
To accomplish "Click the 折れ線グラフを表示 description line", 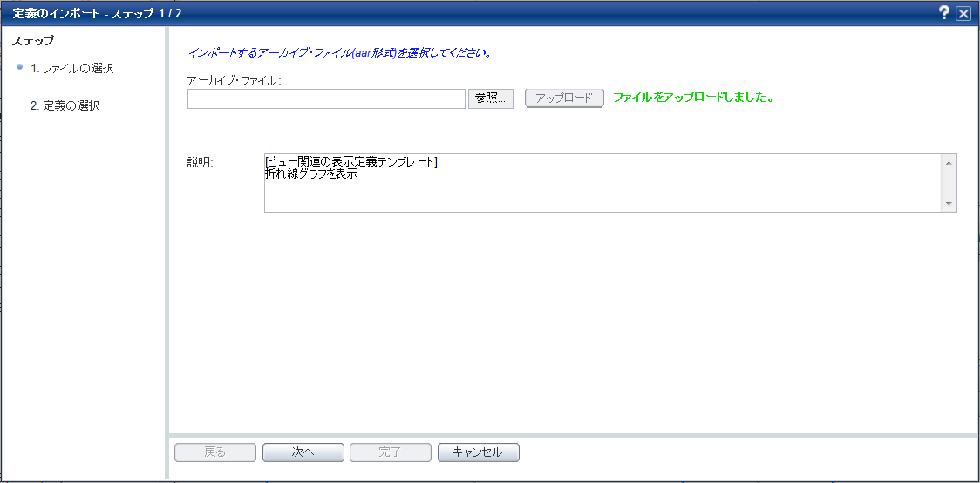I will click(310, 175).
